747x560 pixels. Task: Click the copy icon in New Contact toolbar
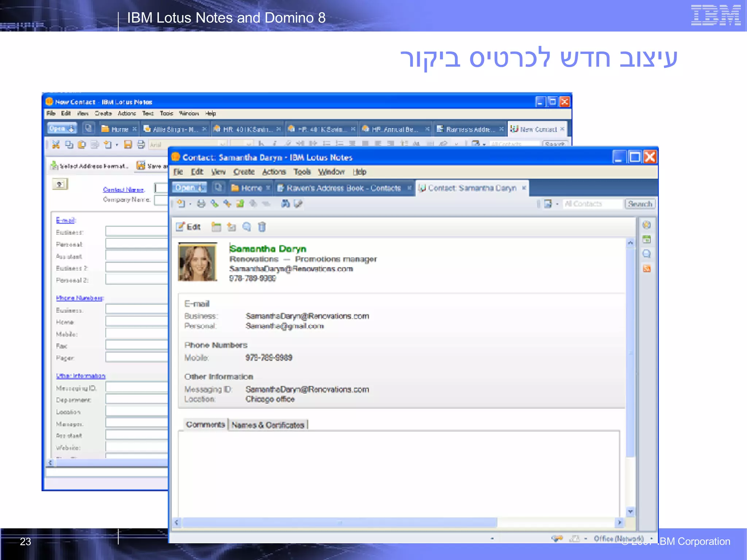69,145
